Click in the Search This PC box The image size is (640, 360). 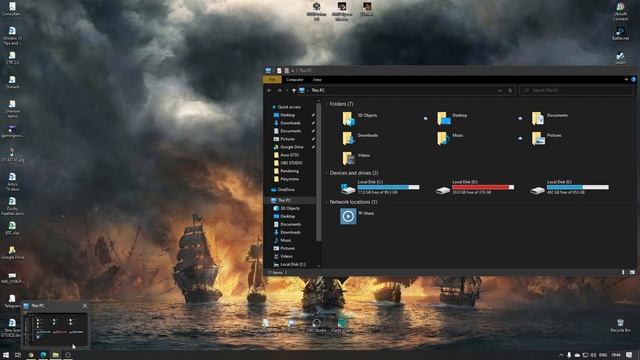[x=576, y=90]
